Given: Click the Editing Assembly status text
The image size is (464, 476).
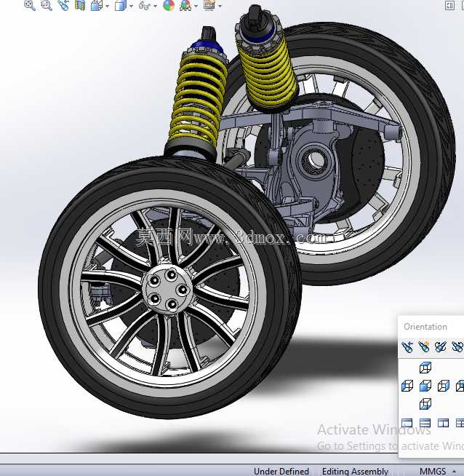Looking at the screenshot, I should [x=355, y=471].
